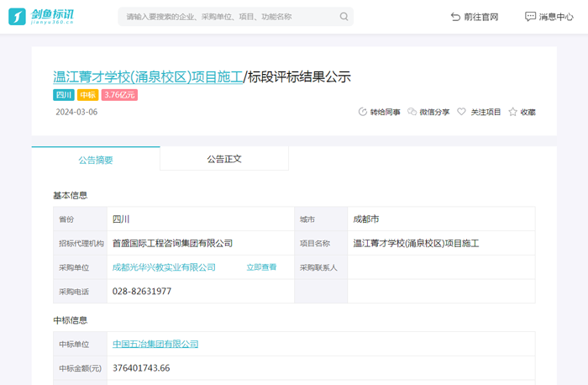Viewport: 588px width, 385px height.
Task: Click the 中标 status tag
Action: [87, 95]
